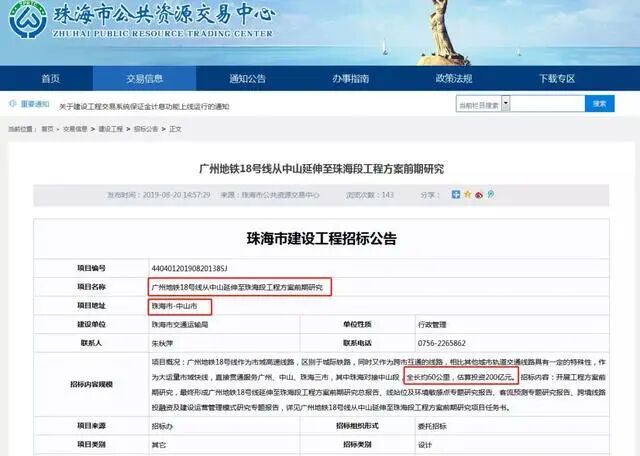This screenshot has width=640, height=456.
Task: Click the 招标内容规模 row label
Action: pos(91,384)
